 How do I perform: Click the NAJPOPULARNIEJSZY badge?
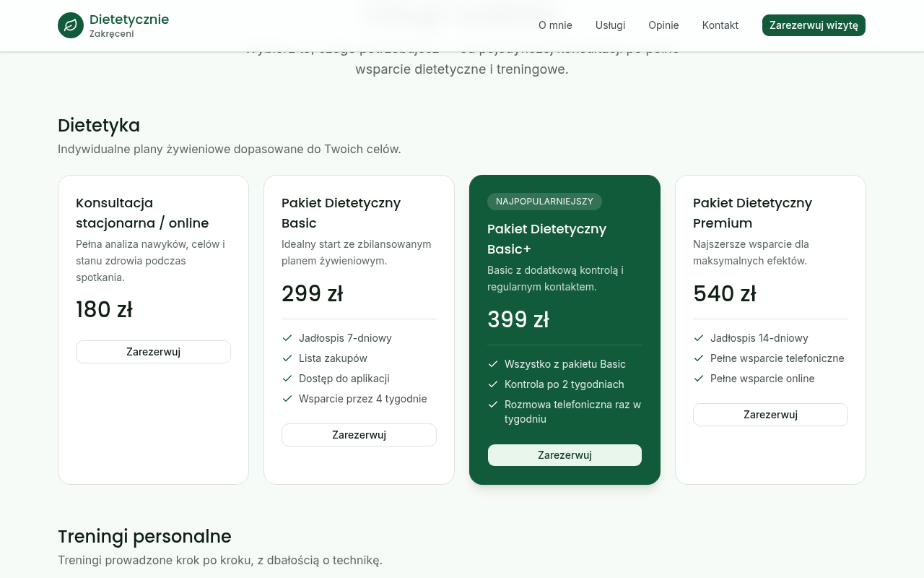(544, 202)
